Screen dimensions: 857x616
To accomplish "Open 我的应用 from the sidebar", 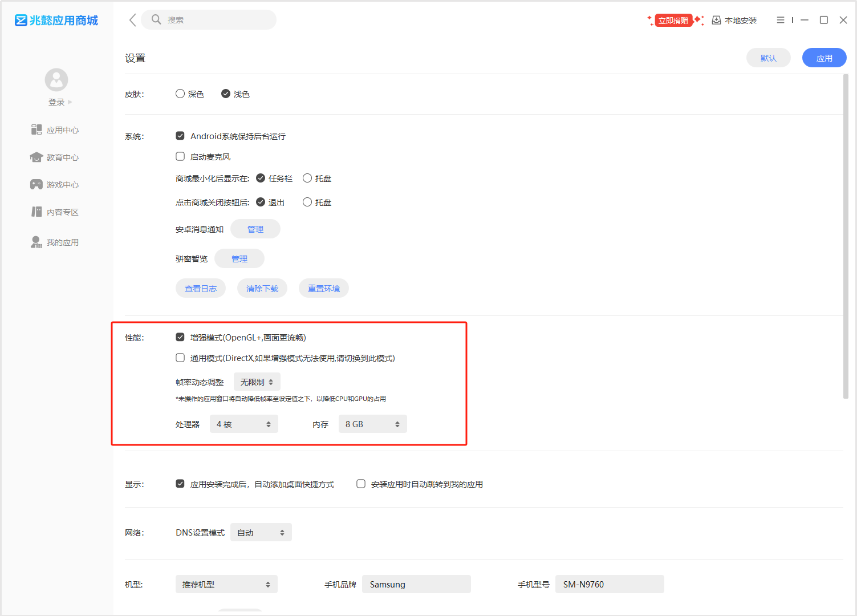I will click(x=55, y=242).
